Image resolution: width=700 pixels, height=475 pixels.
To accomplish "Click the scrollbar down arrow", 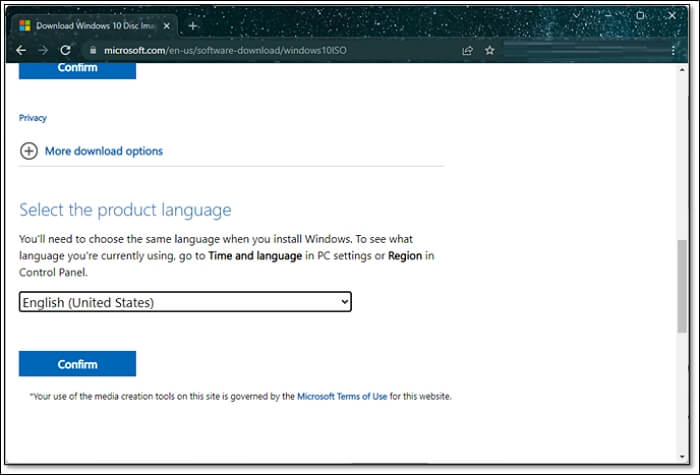I will (x=682, y=456).
